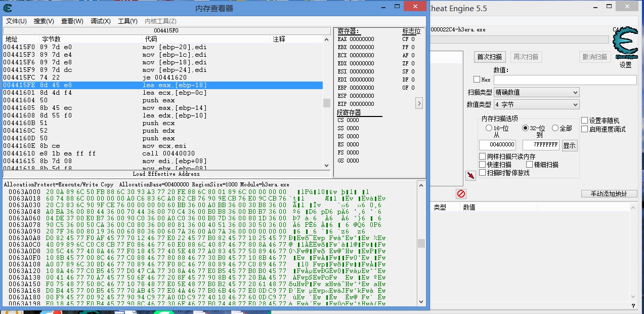644x314 pixels.
Task: Click the GS 0000 segment register
Action: pyautogui.click(x=348, y=161)
